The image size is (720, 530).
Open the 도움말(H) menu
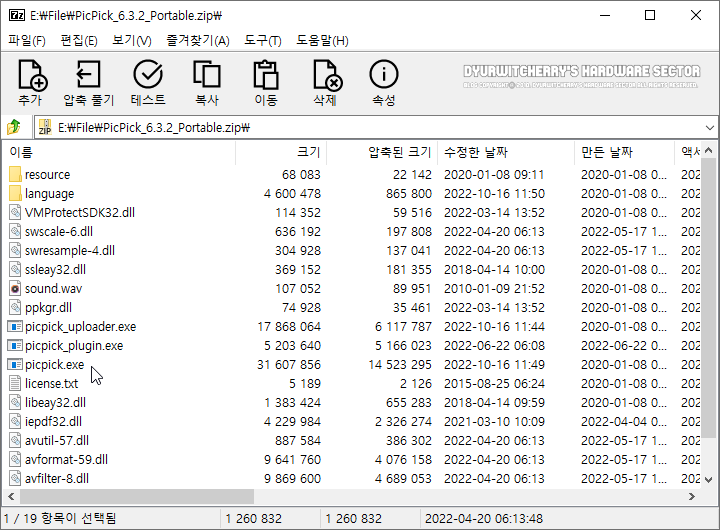click(322, 40)
